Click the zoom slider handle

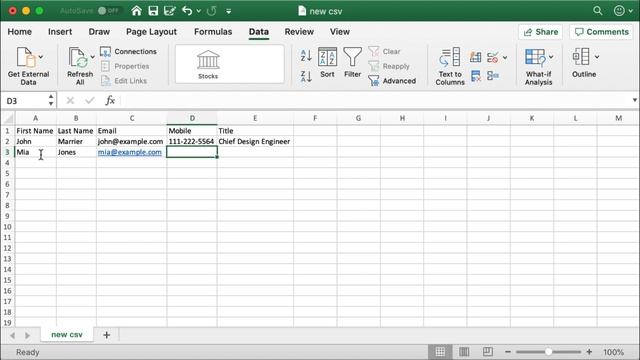tap(548, 351)
